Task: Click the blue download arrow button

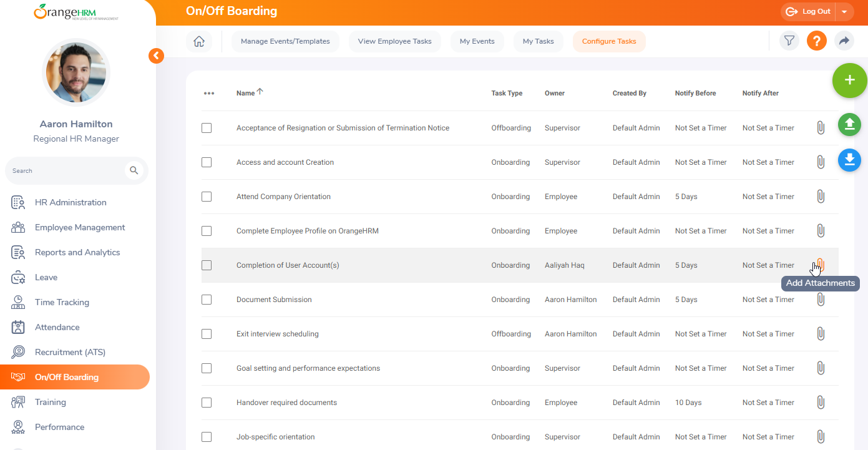Action: 849,160
